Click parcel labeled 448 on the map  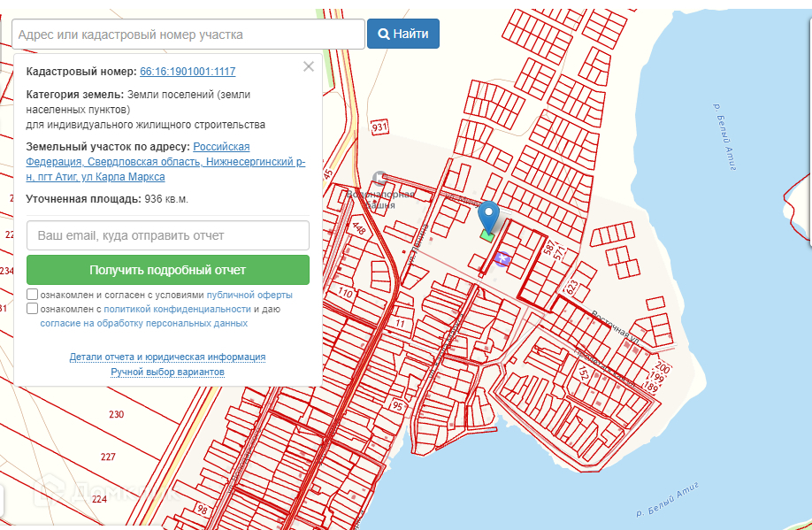(x=359, y=228)
